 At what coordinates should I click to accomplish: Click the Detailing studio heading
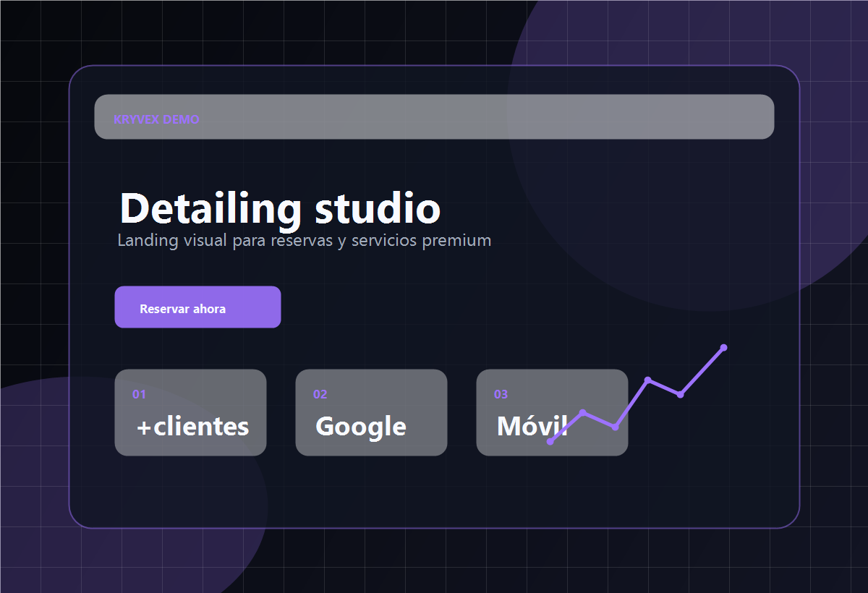280,208
